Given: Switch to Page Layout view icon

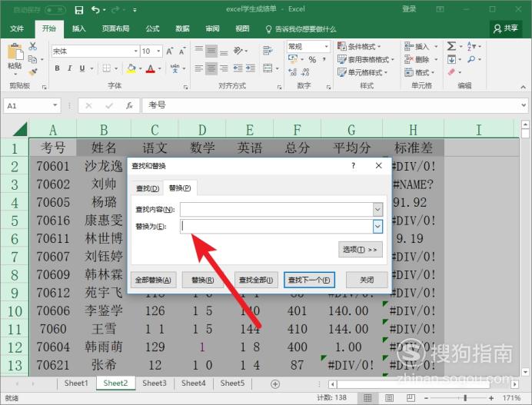Looking at the screenshot, I should (389, 398).
